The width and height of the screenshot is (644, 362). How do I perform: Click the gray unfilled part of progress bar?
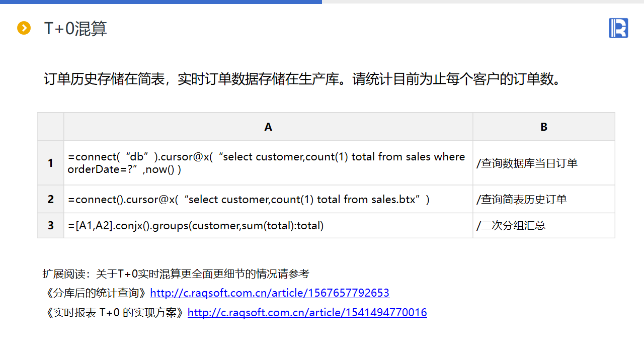483,2
